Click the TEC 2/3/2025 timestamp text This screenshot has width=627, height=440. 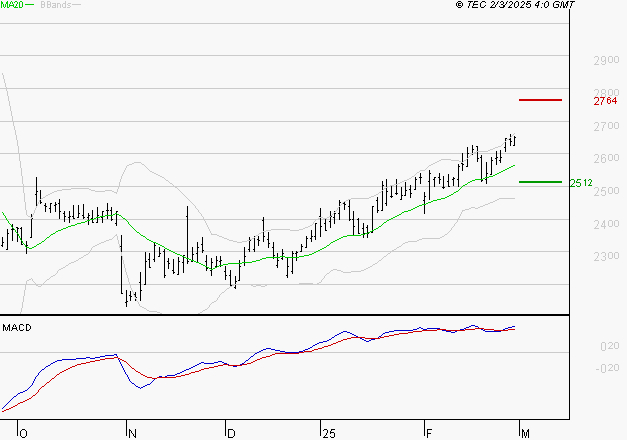click(515, 5)
